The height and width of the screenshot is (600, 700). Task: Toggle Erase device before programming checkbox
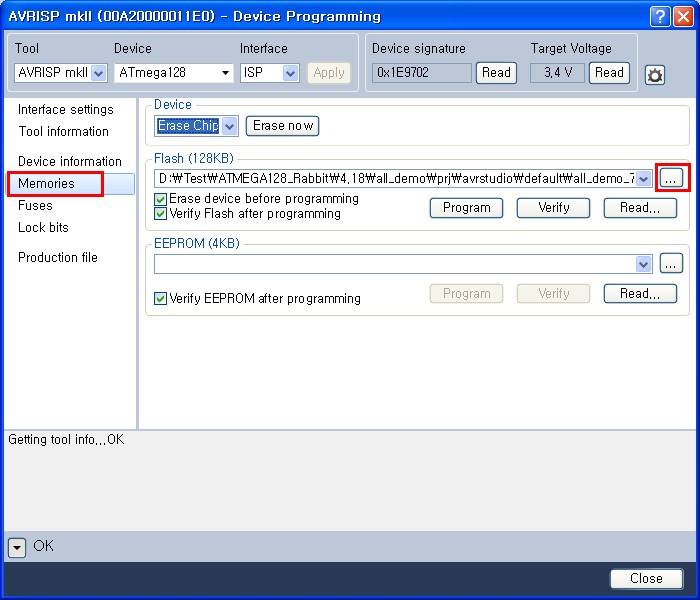click(x=161, y=199)
